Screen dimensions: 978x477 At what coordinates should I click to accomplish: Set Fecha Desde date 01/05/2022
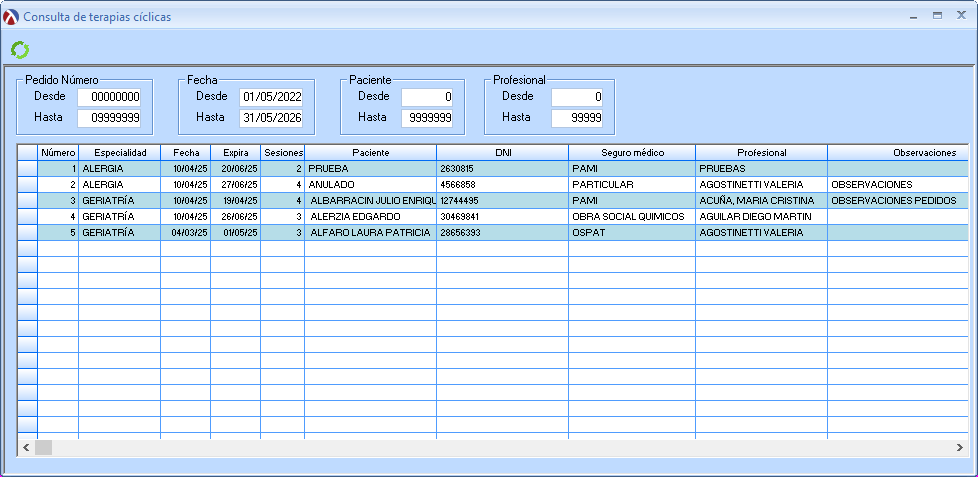coord(271,97)
